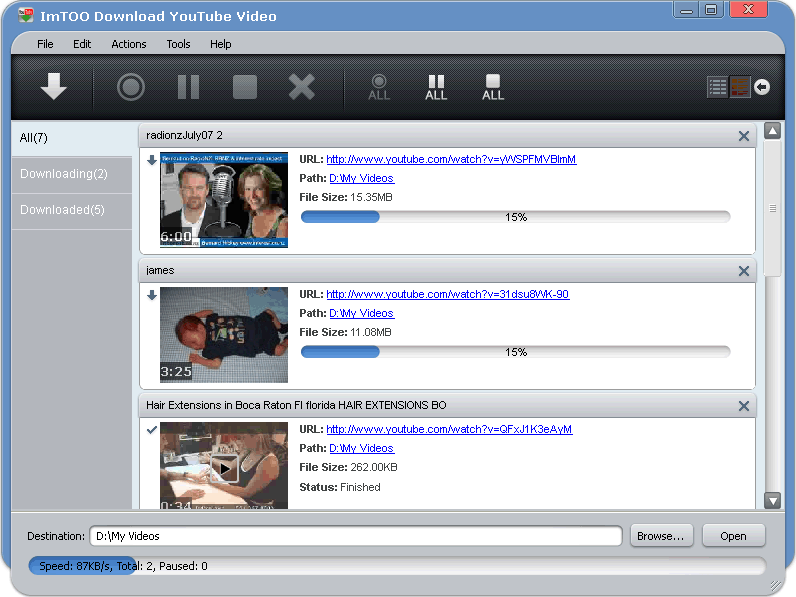Select the radionzJuly07 2 title header
This screenshot has width=796, height=597.
point(448,136)
